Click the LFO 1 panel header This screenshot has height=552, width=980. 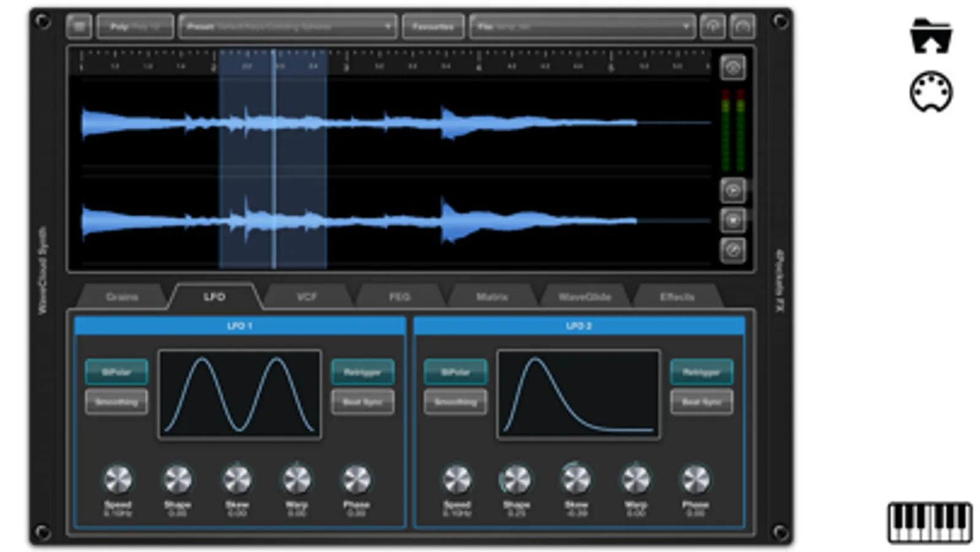point(240,326)
